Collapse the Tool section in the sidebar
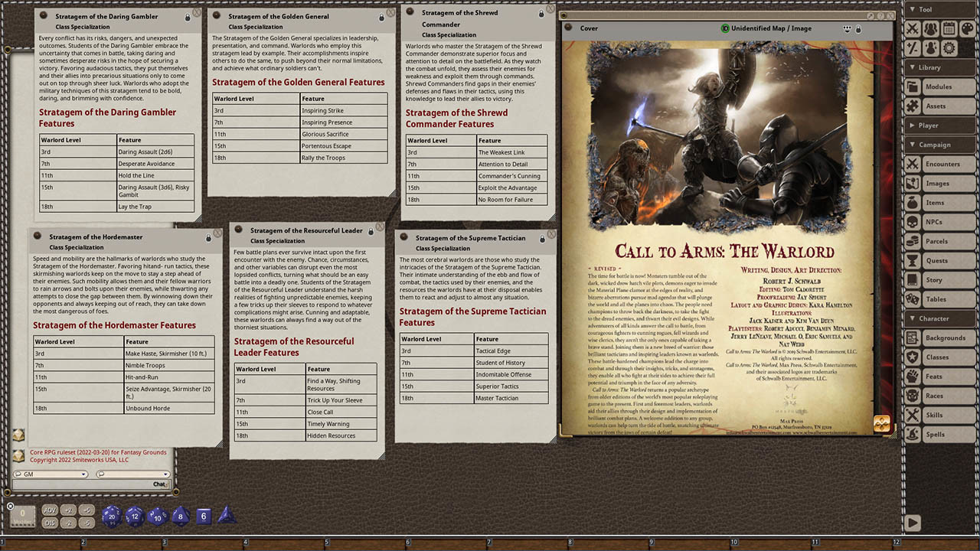The image size is (980, 551). [912, 10]
